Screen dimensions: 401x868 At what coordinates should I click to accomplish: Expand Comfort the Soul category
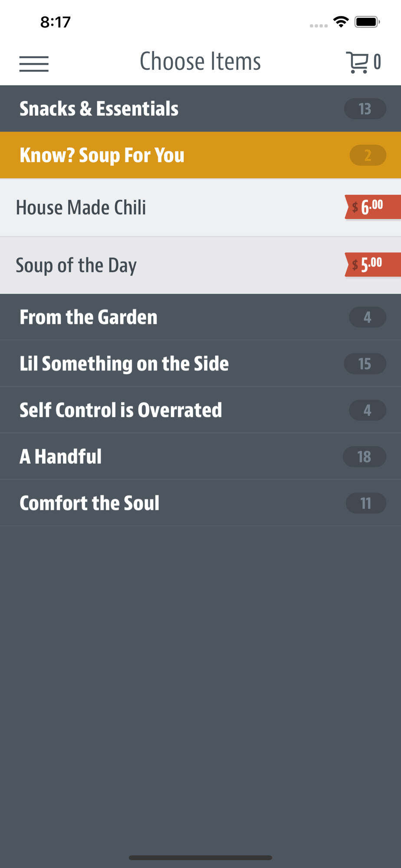(x=200, y=503)
